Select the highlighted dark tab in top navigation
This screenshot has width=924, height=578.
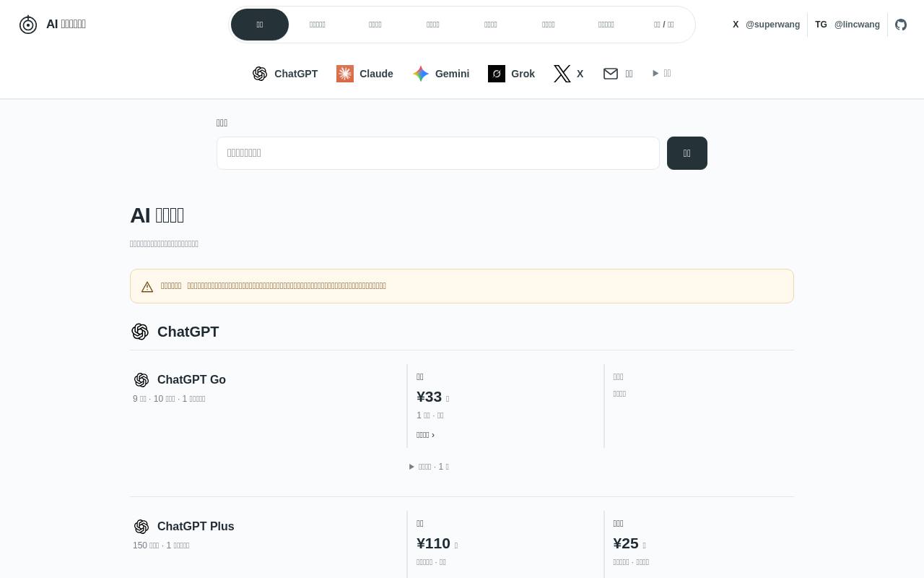click(x=260, y=25)
